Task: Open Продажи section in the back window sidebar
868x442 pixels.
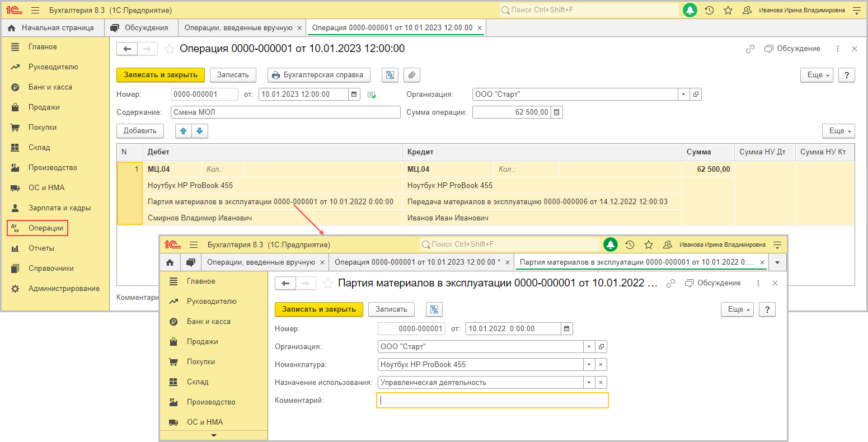Action: (x=44, y=107)
